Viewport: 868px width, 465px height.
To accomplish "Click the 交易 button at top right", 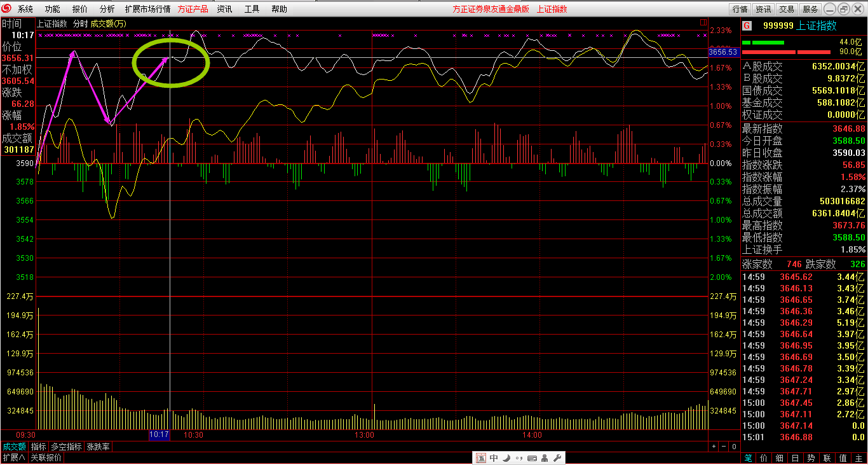I will coord(787,9).
